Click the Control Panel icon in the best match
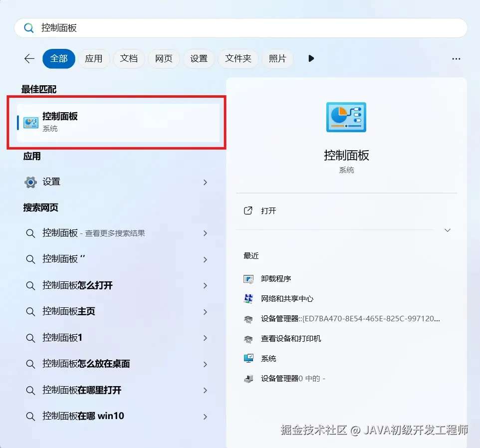 pos(31,123)
